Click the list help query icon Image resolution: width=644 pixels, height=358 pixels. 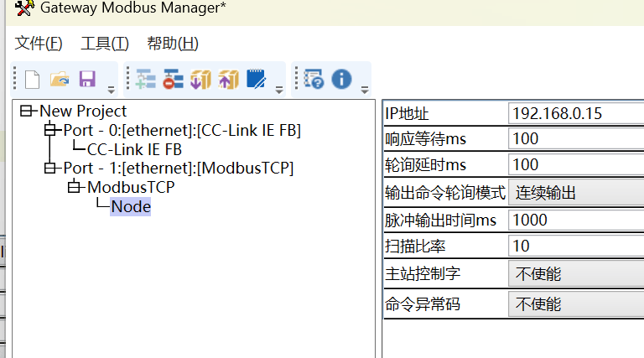(x=314, y=80)
